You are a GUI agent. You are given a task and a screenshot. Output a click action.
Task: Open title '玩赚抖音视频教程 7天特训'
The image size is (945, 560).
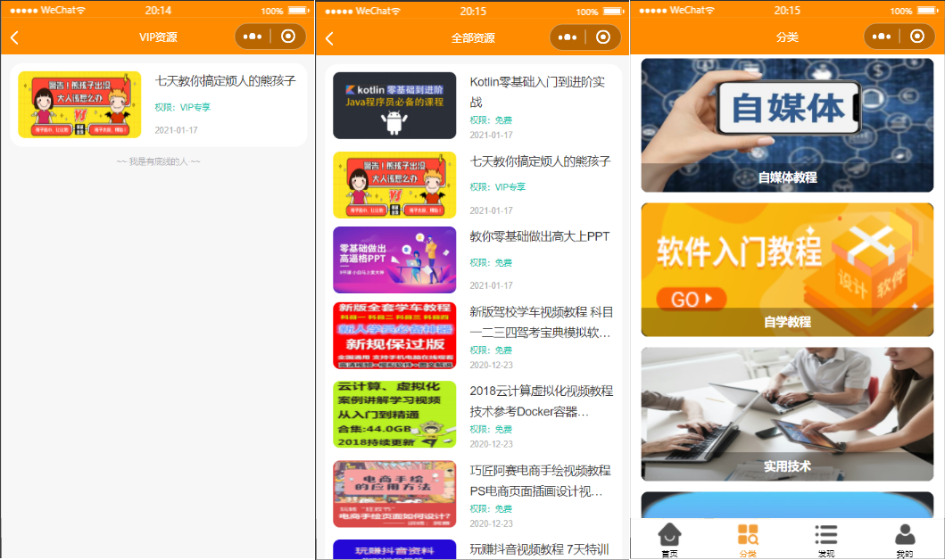539,549
